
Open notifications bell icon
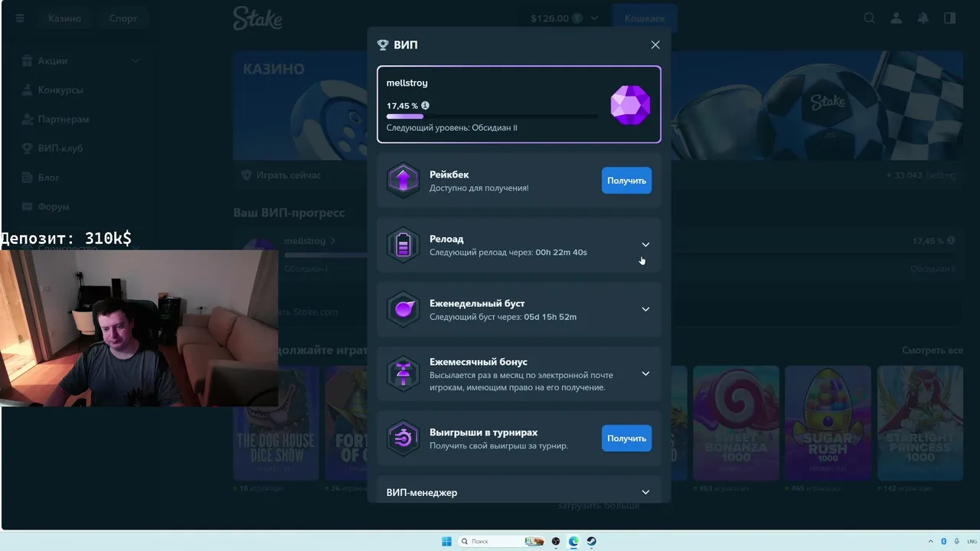pyautogui.click(x=923, y=18)
